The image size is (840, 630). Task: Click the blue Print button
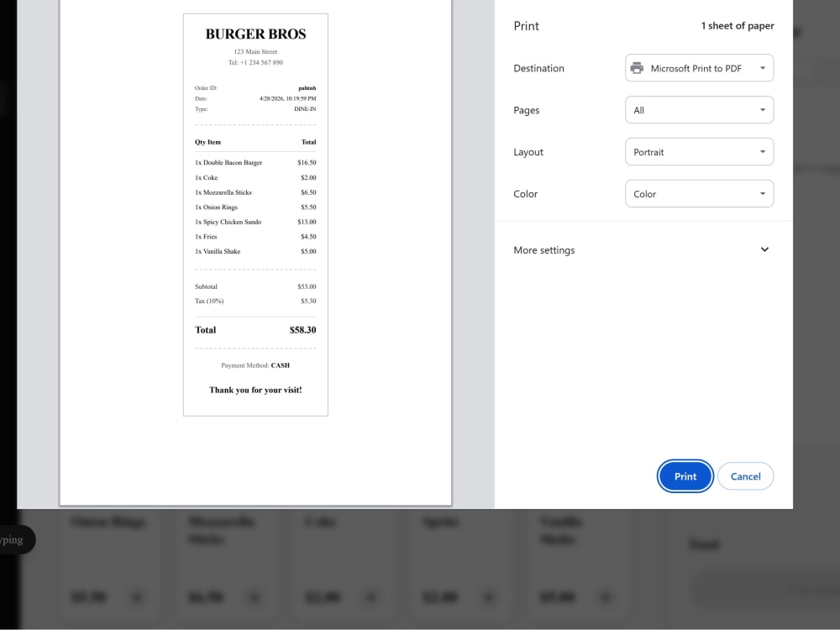[x=685, y=476]
